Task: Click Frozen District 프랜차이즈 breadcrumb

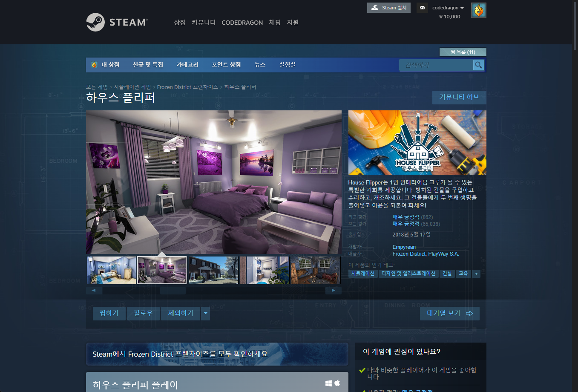Action: (x=187, y=87)
